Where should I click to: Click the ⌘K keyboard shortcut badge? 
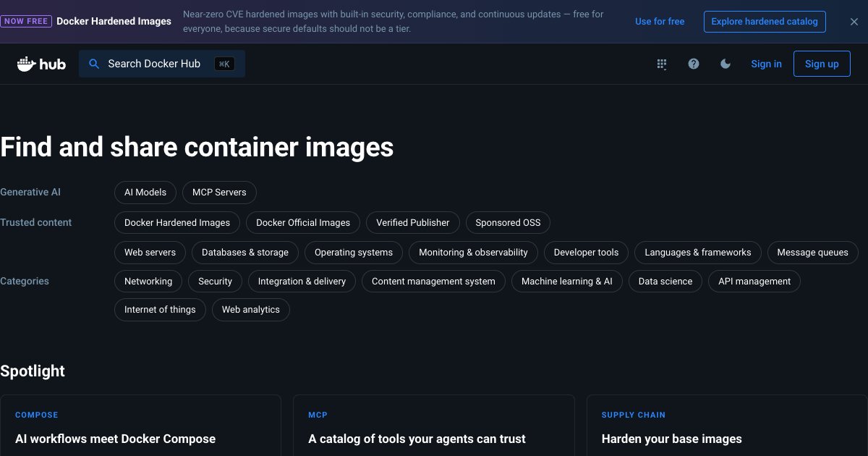coord(224,64)
